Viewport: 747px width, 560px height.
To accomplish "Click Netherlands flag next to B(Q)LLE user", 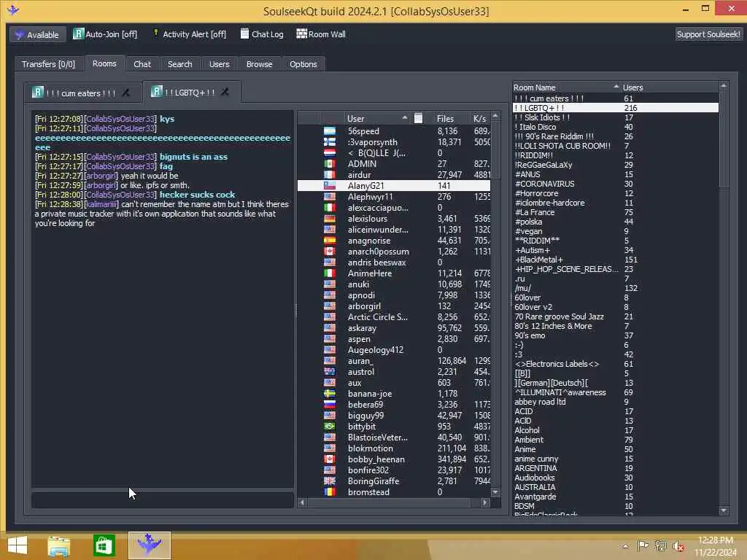I will (x=329, y=153).
